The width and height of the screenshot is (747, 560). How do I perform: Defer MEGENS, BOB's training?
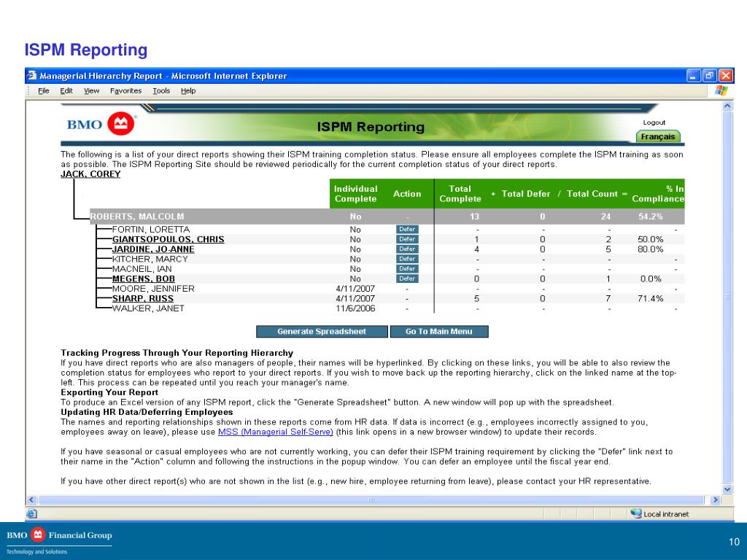(x=407, y=279)
